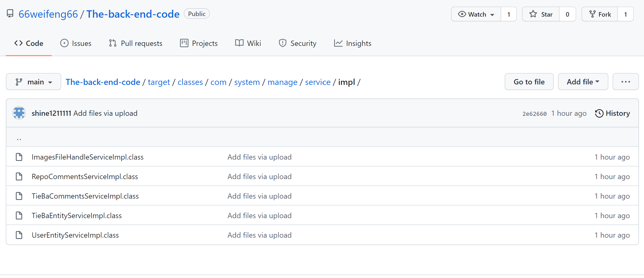Open the 66weifeng66 owner profile link
644x278 pixels.
(48, 14)
